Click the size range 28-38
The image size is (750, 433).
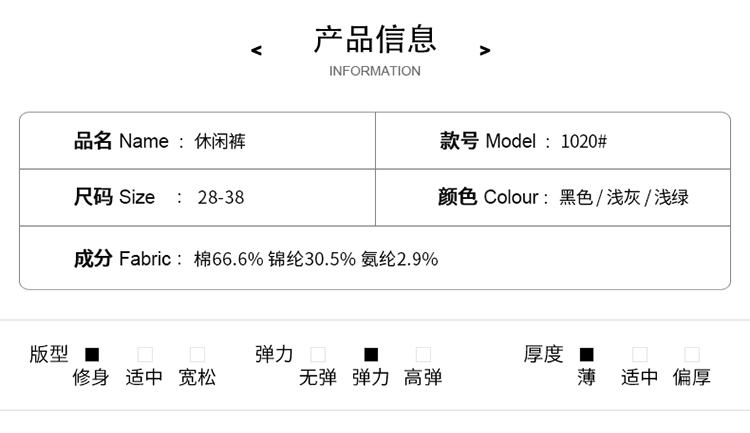click(222, 197)
